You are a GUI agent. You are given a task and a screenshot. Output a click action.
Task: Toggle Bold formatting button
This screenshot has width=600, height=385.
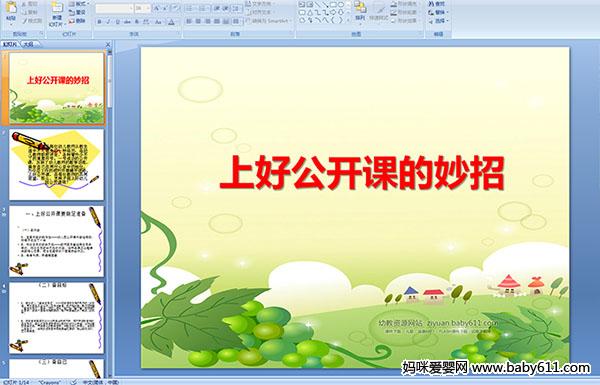[x=99, y=22]
